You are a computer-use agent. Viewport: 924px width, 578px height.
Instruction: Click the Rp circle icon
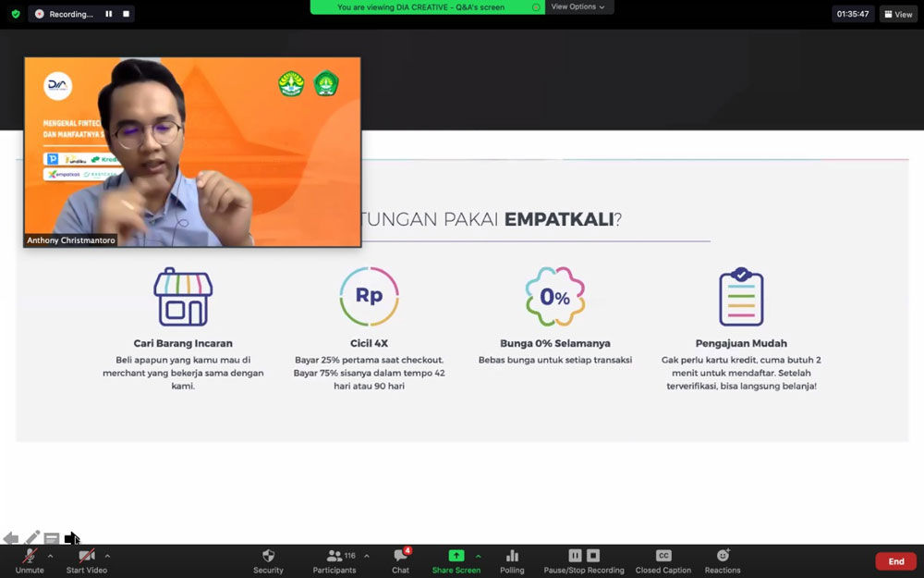(x=370, y=296)
